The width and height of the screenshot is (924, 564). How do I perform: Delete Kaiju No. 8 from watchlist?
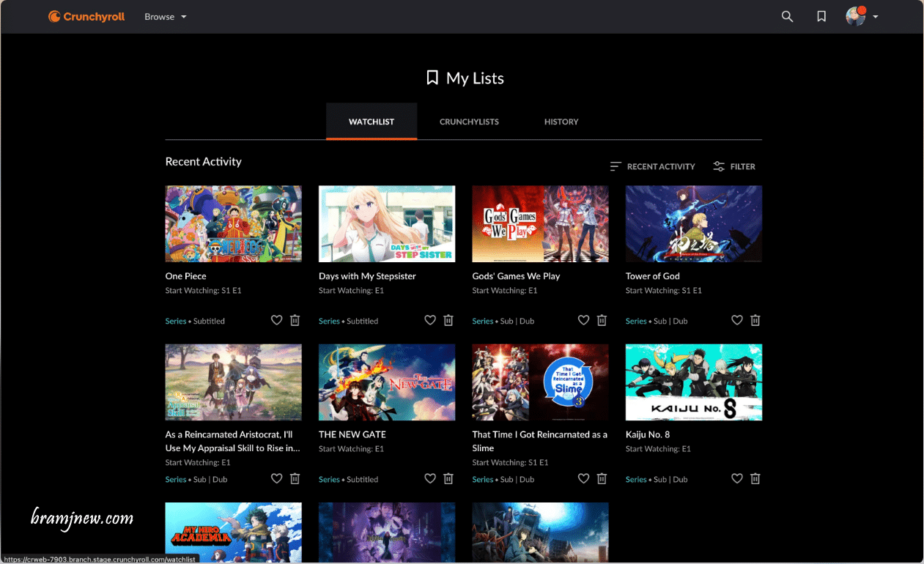coord(755,478)
